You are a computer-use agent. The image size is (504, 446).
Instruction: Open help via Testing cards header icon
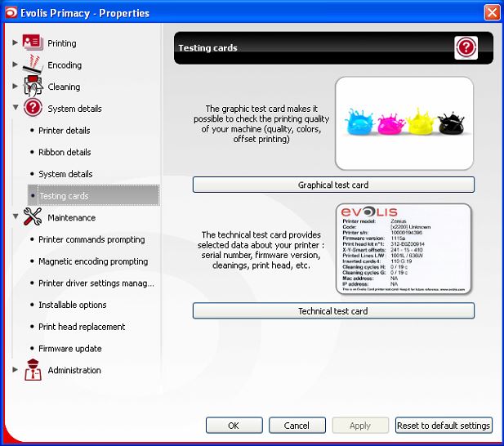pos(466,47)
